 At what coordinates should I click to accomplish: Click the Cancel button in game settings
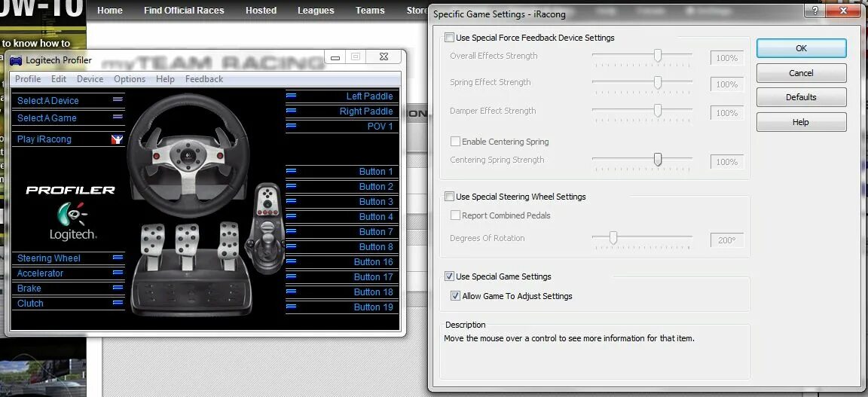click(801, 72)
